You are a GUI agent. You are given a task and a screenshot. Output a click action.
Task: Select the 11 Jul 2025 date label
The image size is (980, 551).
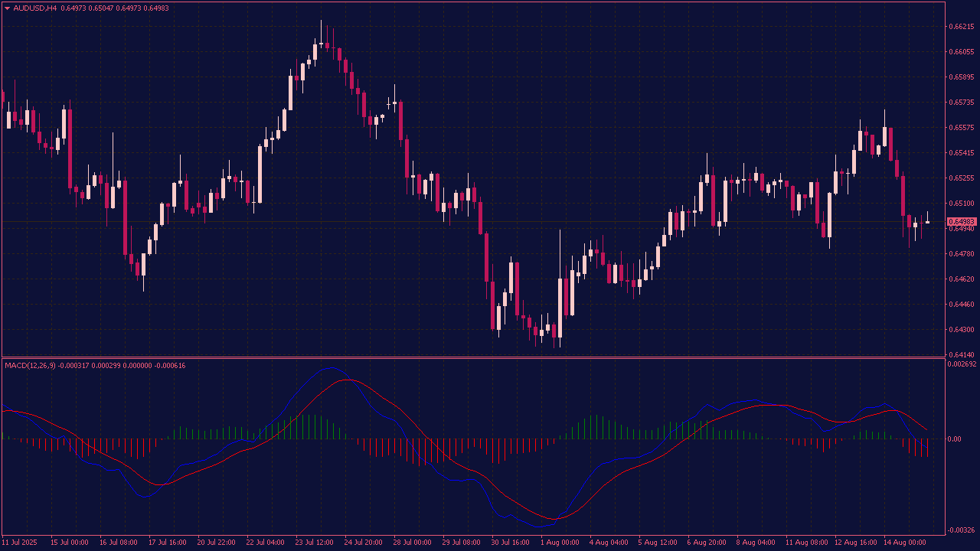pos(19,543)
